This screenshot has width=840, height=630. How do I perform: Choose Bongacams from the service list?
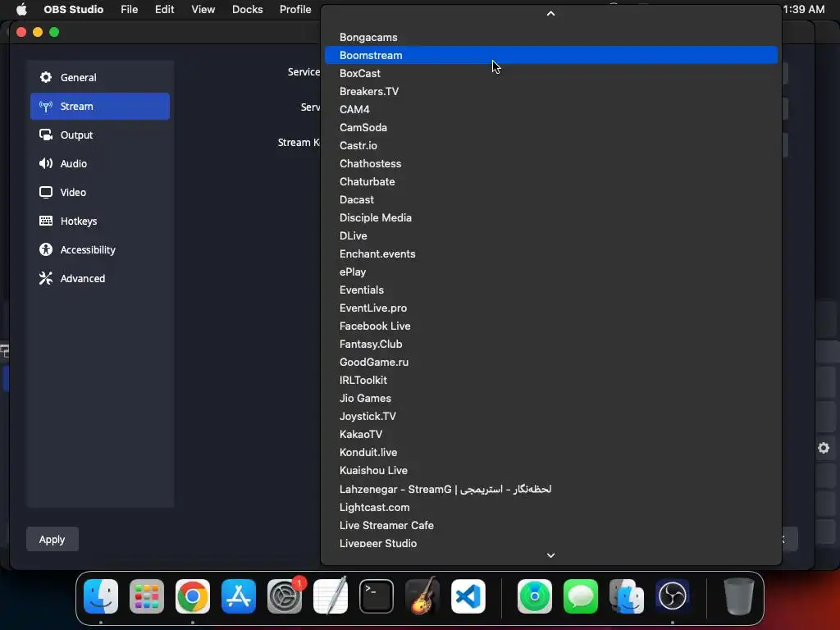(551, 38)
